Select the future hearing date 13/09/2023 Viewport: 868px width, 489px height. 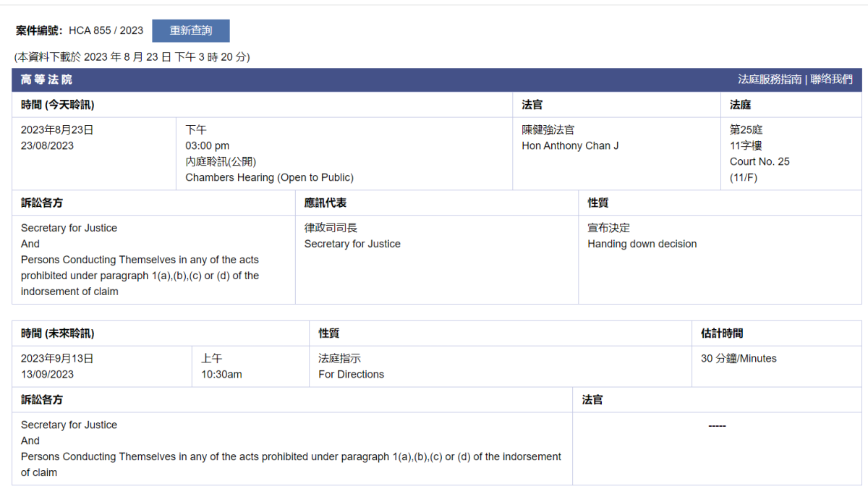click(x=48, y=374)
